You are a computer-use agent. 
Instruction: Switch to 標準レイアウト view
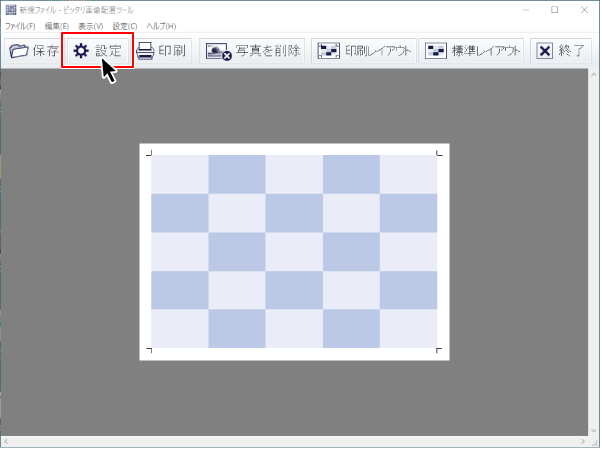click(x=472, y=51)
